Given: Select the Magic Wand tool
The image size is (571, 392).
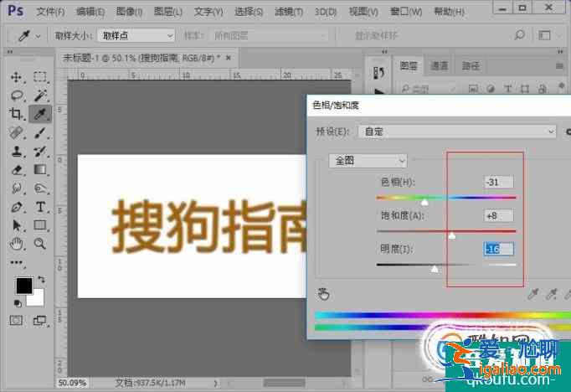Looking at the screenshot, I should point(40,95).
